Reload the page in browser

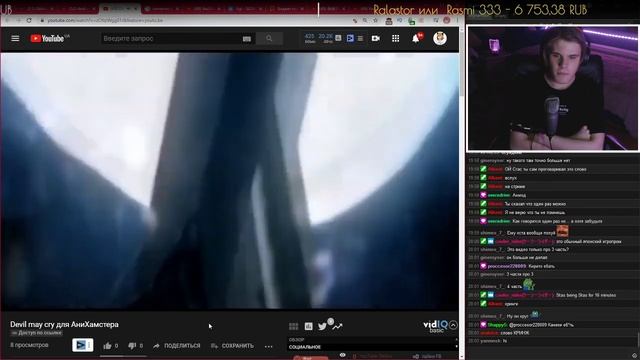tap(29, 20)
